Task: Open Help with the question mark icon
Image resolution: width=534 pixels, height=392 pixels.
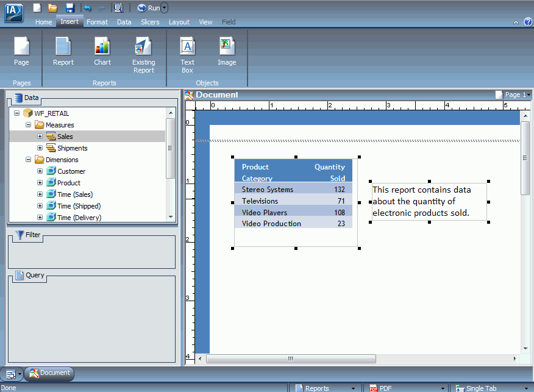Action: click(528, 22)
